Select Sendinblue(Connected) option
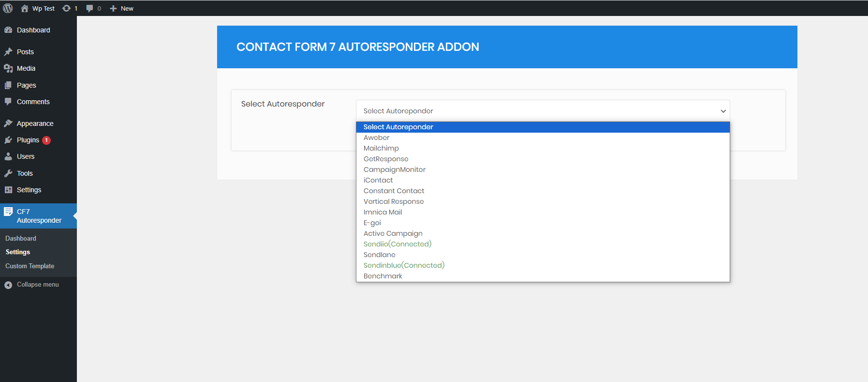Viewport: 868px width, 382px height. coord(543,265)
